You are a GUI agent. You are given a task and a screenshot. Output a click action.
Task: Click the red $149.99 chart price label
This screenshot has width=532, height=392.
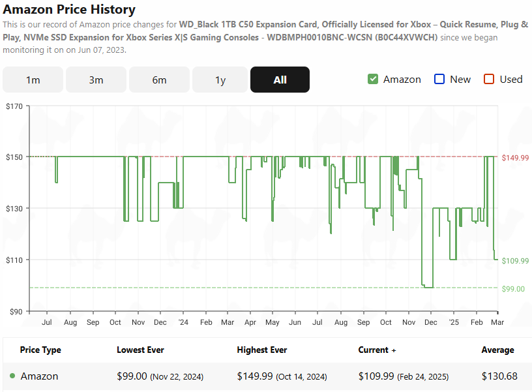click(515, 158)
